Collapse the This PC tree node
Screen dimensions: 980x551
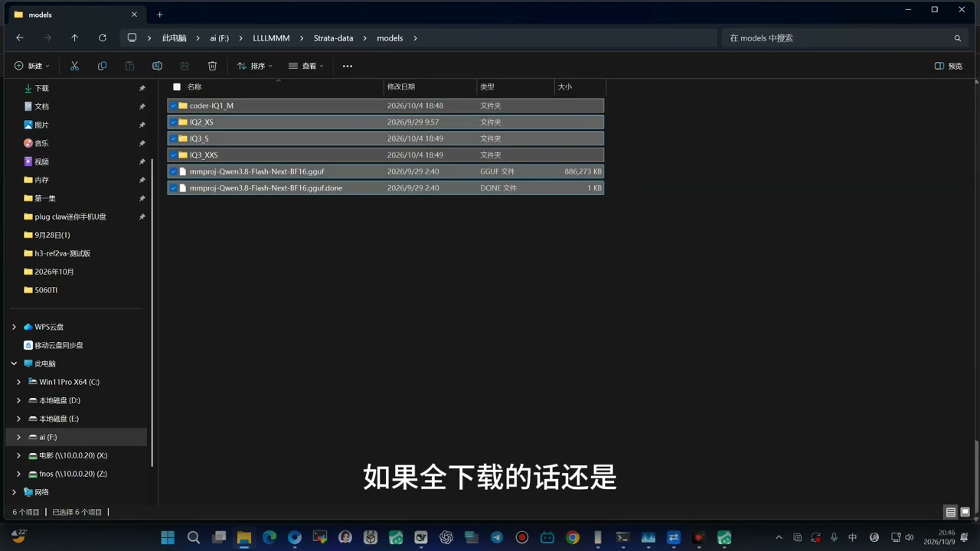tap(14, 364)
